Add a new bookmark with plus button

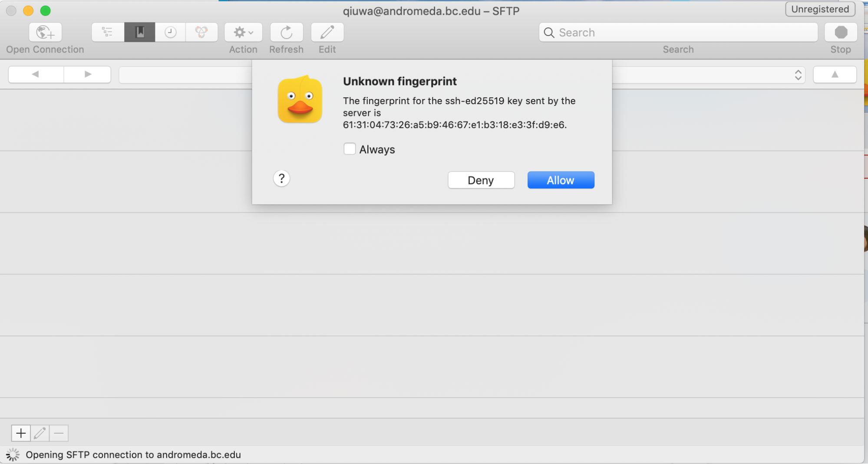21,433
